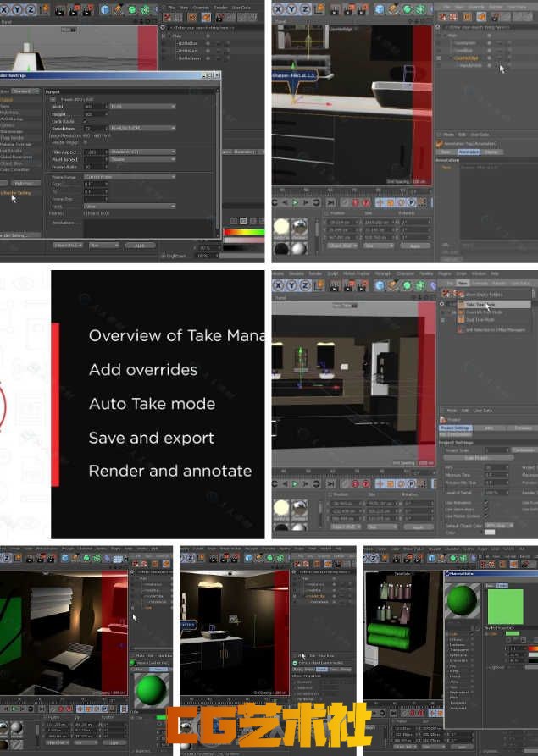Toggle Use Animation checkbox in Project Settings
The image size is (538, 756).
point(485,503)
